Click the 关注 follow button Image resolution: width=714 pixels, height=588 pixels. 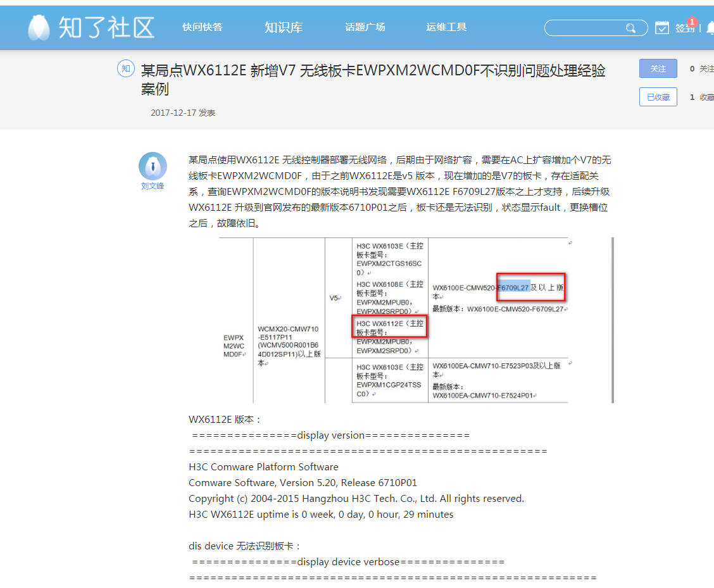click(658, 69)
